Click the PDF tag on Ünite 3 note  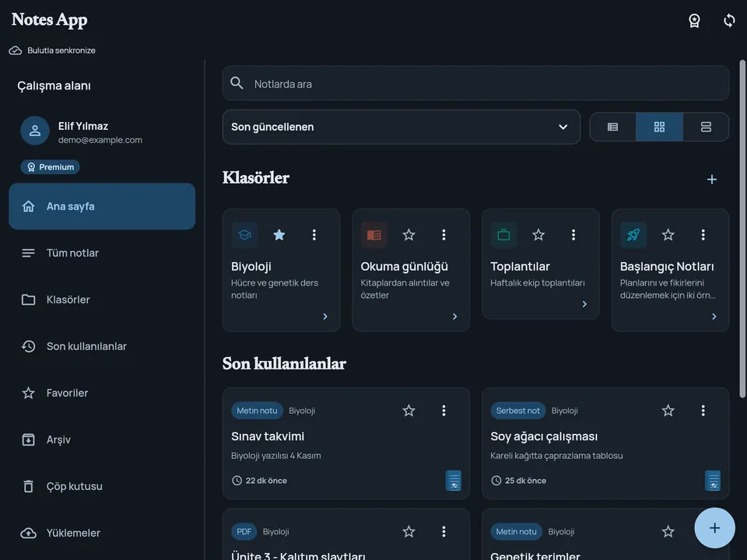(244, 531)
